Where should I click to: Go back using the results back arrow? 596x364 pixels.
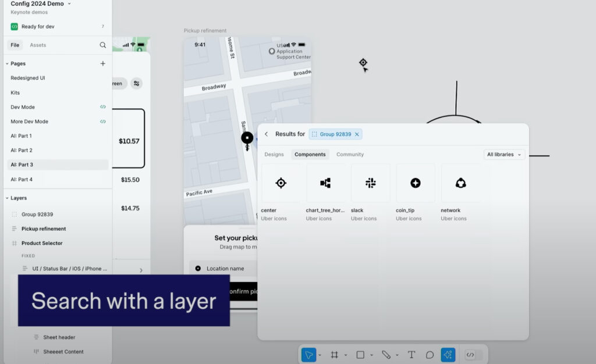[x=267, y=134]
